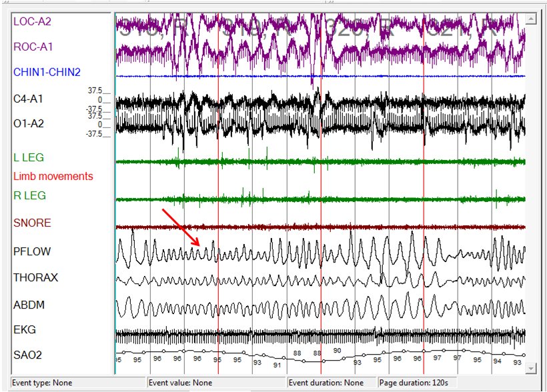Select the EKG channel label

pyautogui.click(x=25, y=330)
